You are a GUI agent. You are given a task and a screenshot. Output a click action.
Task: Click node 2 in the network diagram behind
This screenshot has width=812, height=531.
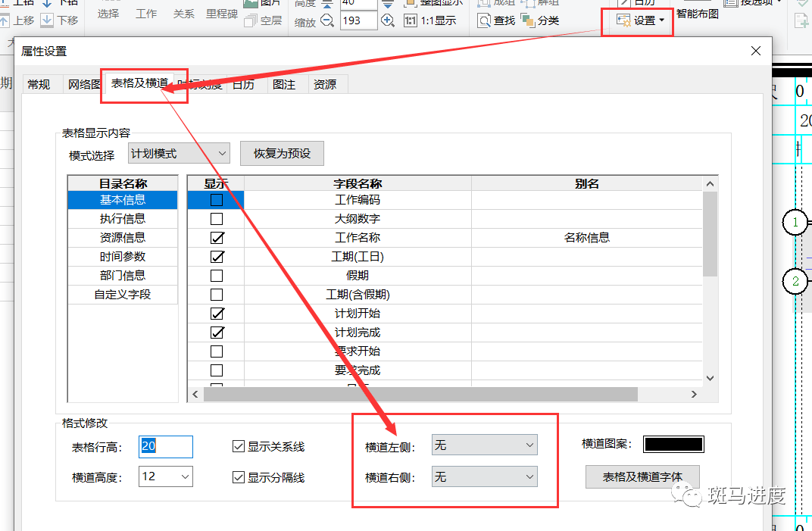795,282
